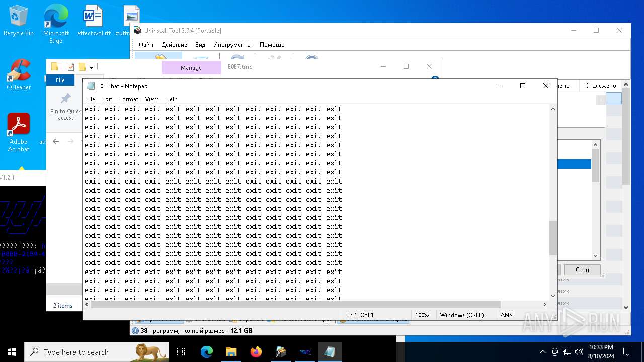Click Notepad vertical scrollbar up arrow
This screenshot has width=644, height=362.
click(x=553, y=109)
